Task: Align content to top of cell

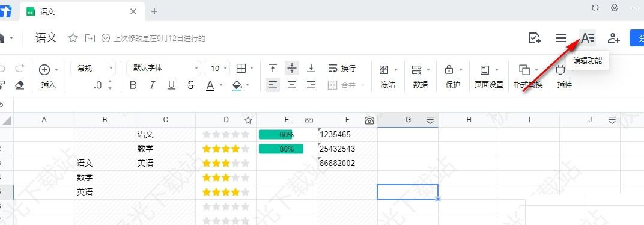Action: coord(272,68)
